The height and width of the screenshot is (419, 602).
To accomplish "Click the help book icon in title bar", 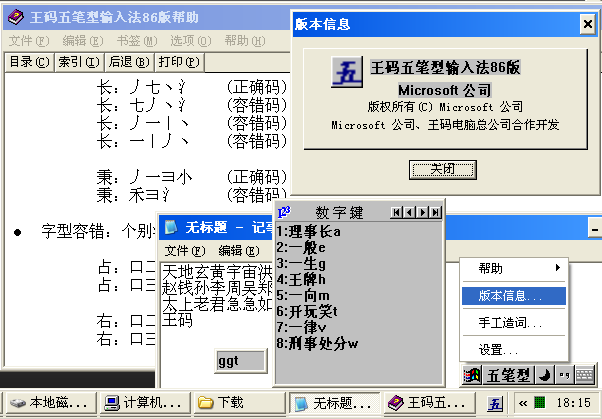I will [16, 17].
